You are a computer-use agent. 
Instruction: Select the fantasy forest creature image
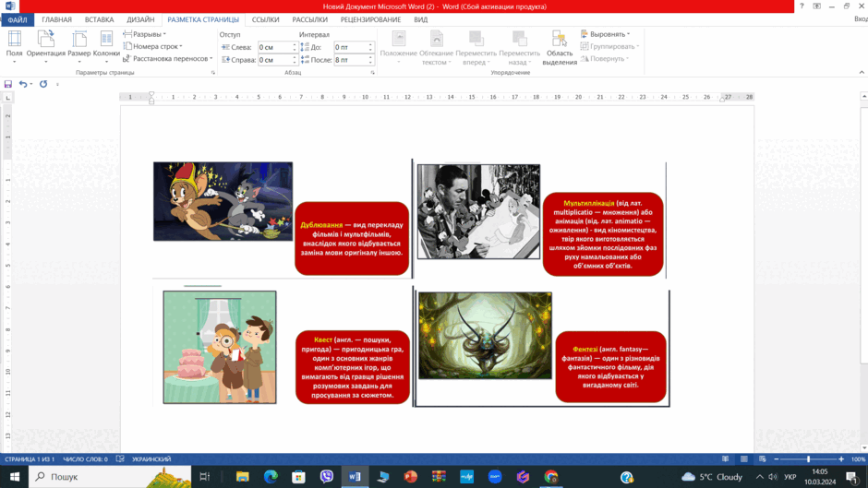(485, 336)
